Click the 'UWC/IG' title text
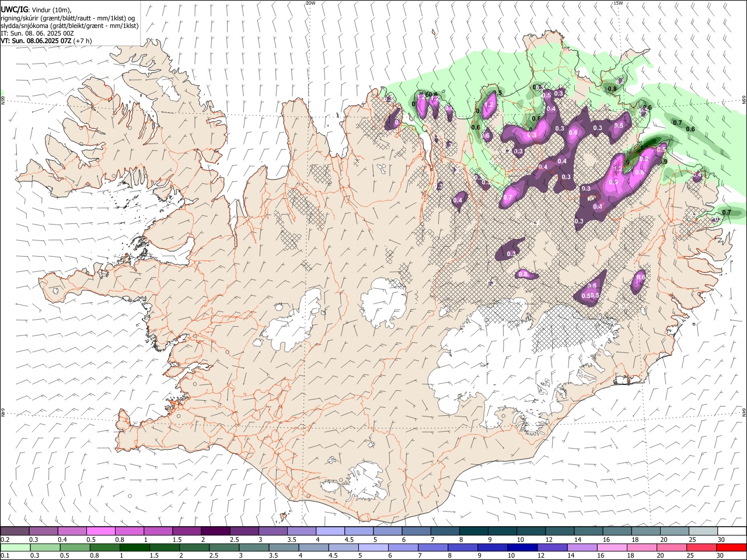This screenshot has width=747, height=560. click(x=14, y=9)
